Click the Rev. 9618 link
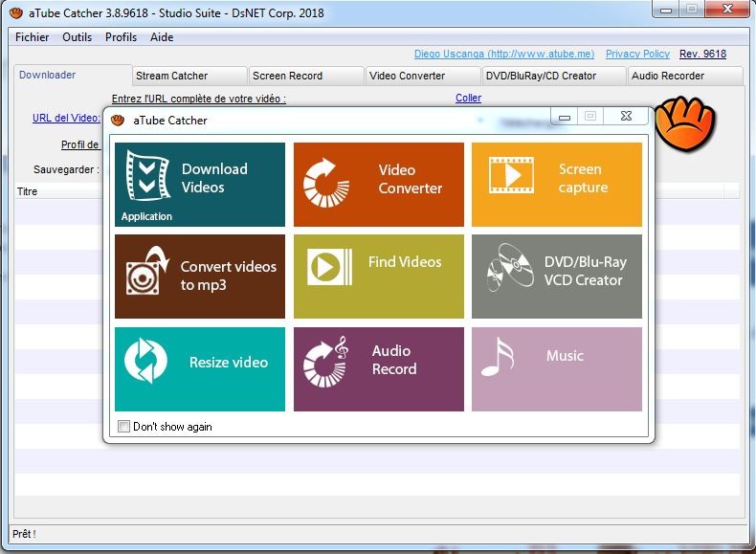Image resolution: width=756 pixels, height=554 pixels. [702, 54]
